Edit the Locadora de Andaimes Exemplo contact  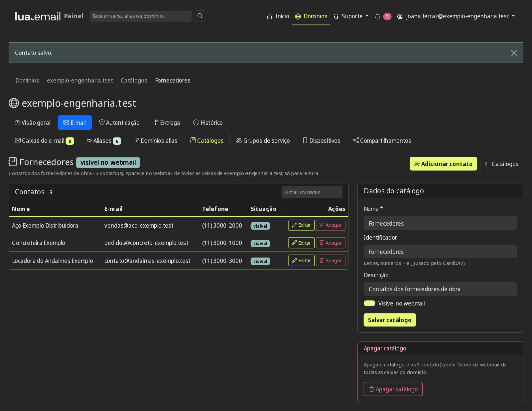pyautogui.click(x=301, y=261)
